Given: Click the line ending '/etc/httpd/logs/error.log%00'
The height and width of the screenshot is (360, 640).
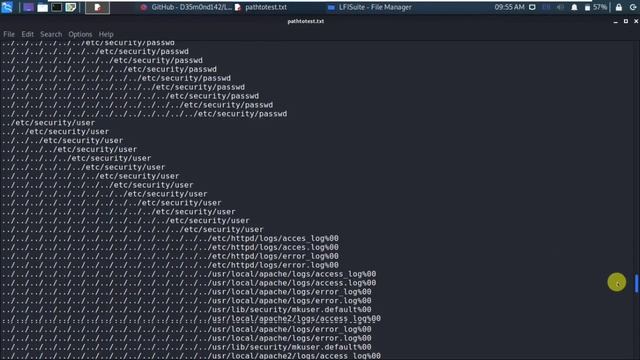Looking at the screenshot, I should click(170, 265).
